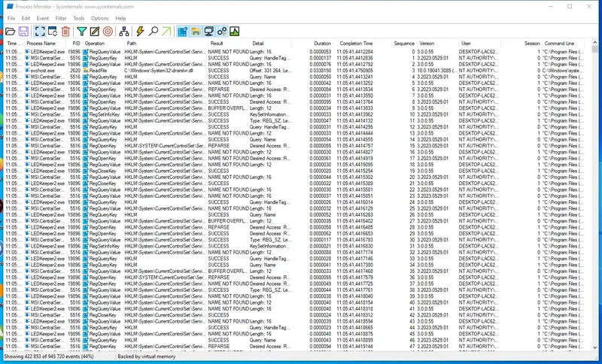Screen dimensions: 602x364
Task: Click the Jump To green arrow icon
Action: (x=166, y=32)
